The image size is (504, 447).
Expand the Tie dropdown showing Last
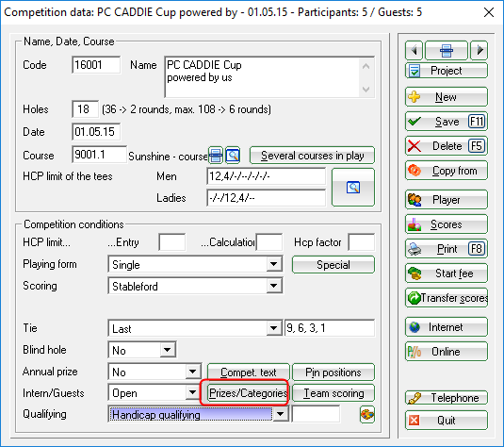pos(273,328)
